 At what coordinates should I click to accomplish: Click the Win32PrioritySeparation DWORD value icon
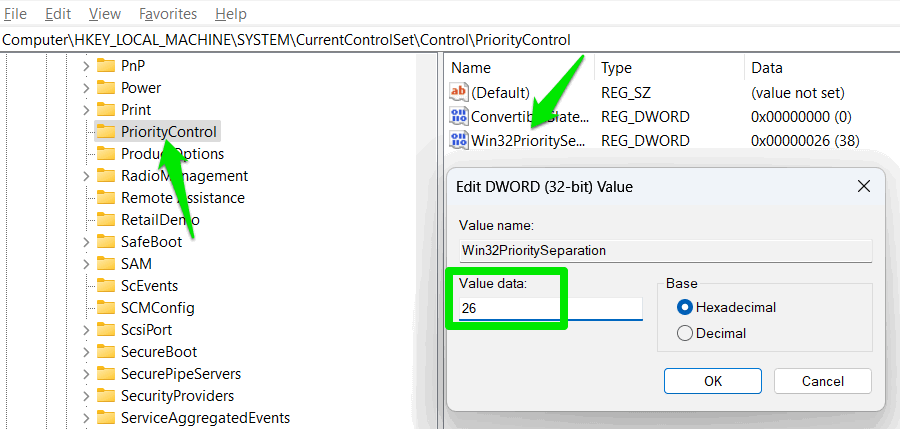(460, 140)
